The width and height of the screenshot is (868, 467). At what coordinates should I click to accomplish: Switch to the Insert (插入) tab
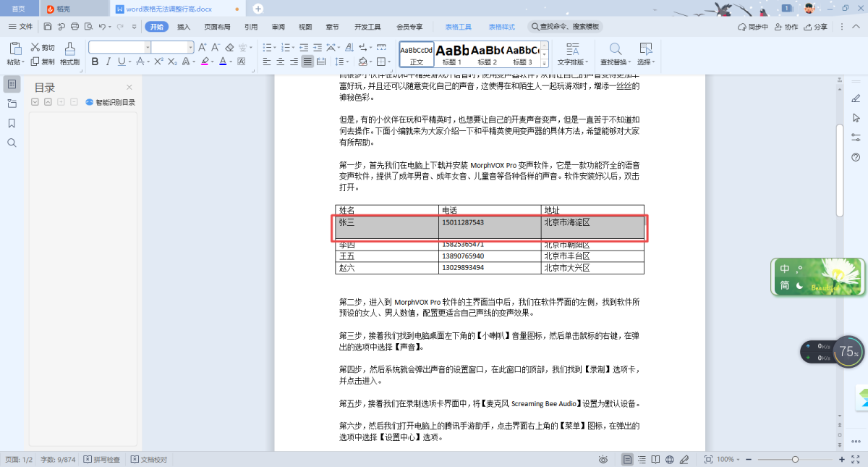184,27
